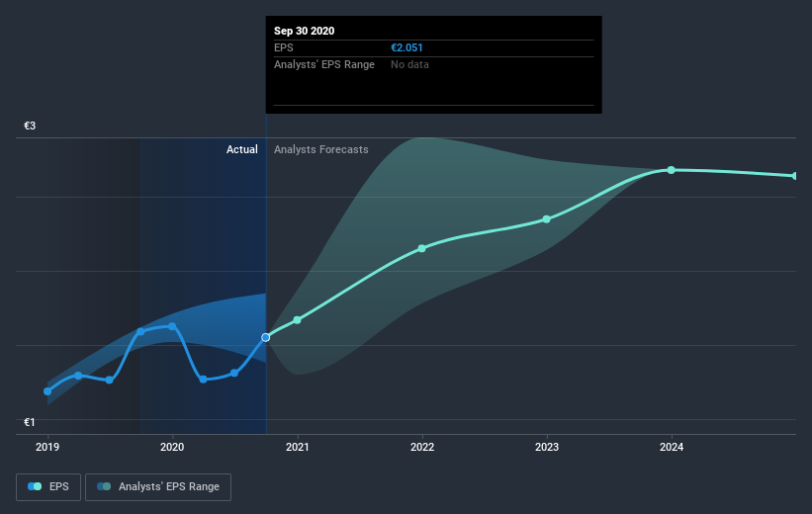Screen dimensions: 812x514
Task: Click the 2021 x-axis label
Action: [x=298, y=447]
